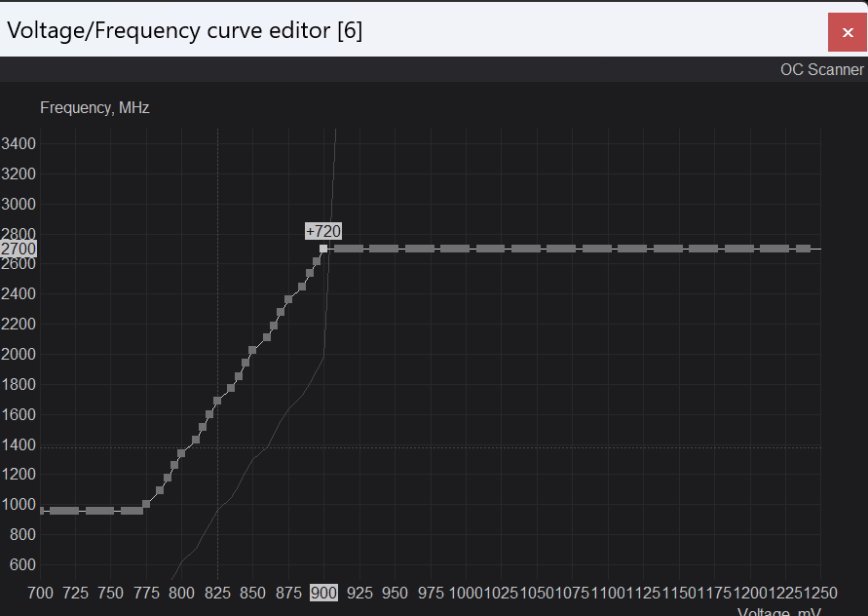Select the curve point at 800 mV
This screenshot has width=868, height=616.
[181, 453]
